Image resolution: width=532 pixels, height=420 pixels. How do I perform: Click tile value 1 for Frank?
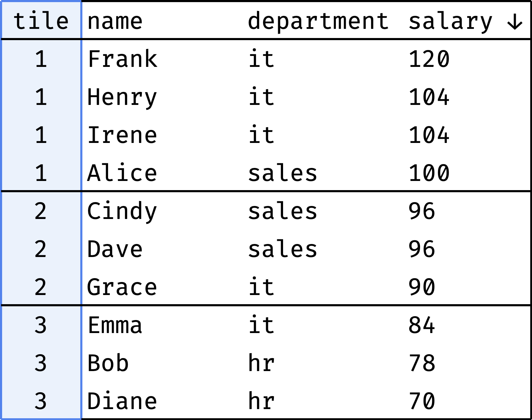[41, 59]
